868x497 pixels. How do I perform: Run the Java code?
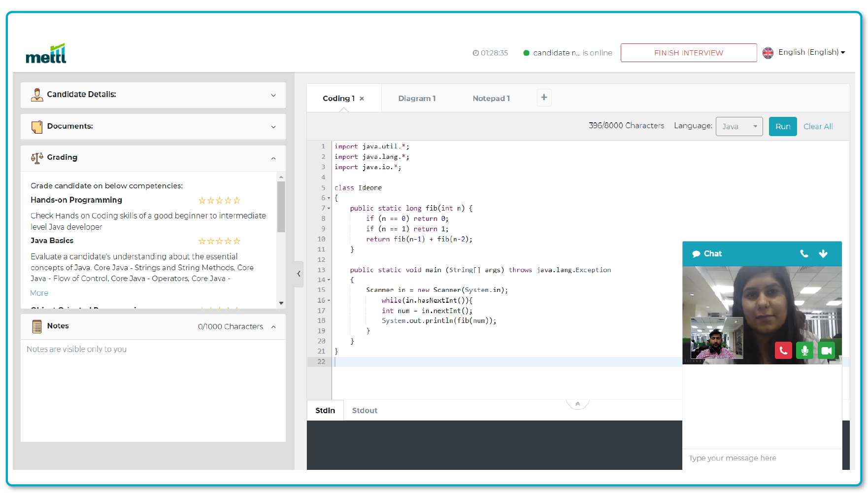tap(783, 127)
